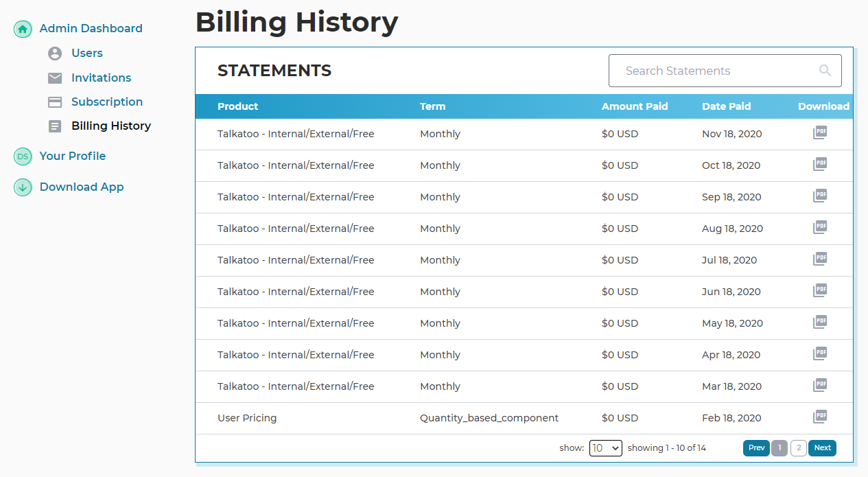Click the $0 USD amount for Feb 18
Image resolution: width=868 pixels, height=477 pixels.
(620, 418)
